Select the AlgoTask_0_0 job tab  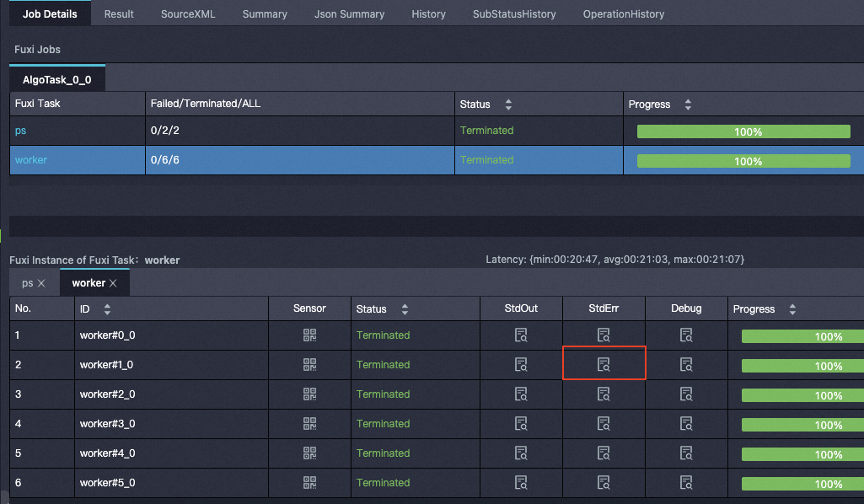pos(56,80)
